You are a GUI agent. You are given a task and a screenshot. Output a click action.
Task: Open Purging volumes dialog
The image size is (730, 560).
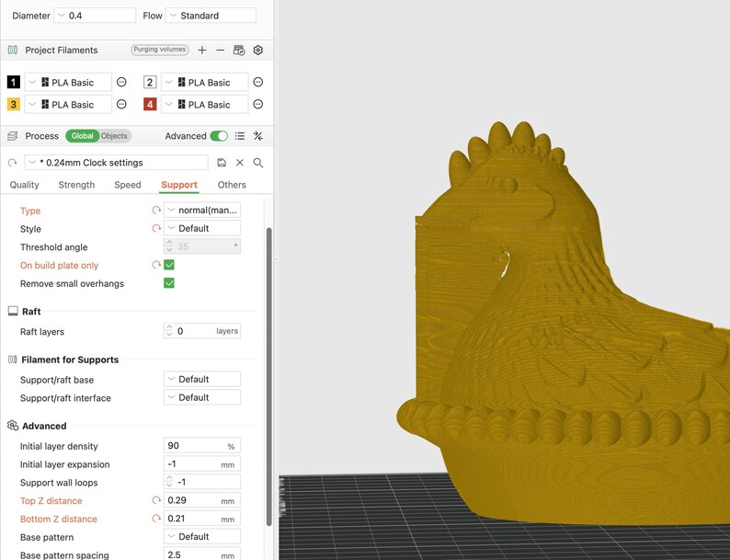(x=160, y=50)
